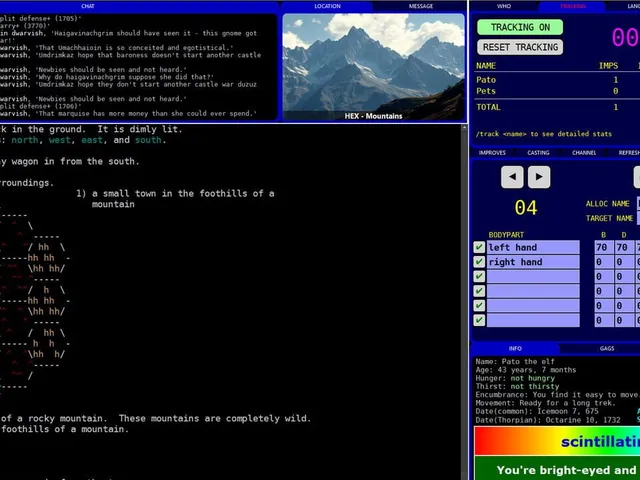Click the 'Movement: Ready for a long trek' line
The width and height of the screenshot is (640, 480).
coord(546,403)
